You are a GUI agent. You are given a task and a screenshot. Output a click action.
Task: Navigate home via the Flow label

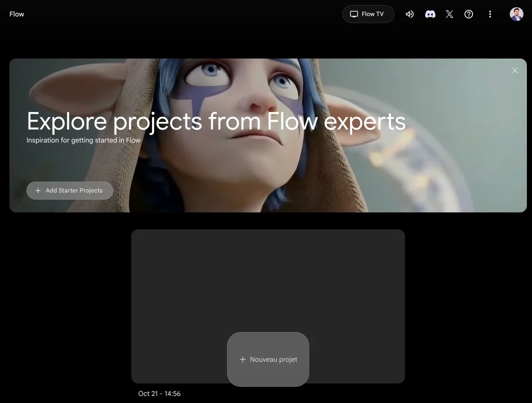tap(17, 14)
